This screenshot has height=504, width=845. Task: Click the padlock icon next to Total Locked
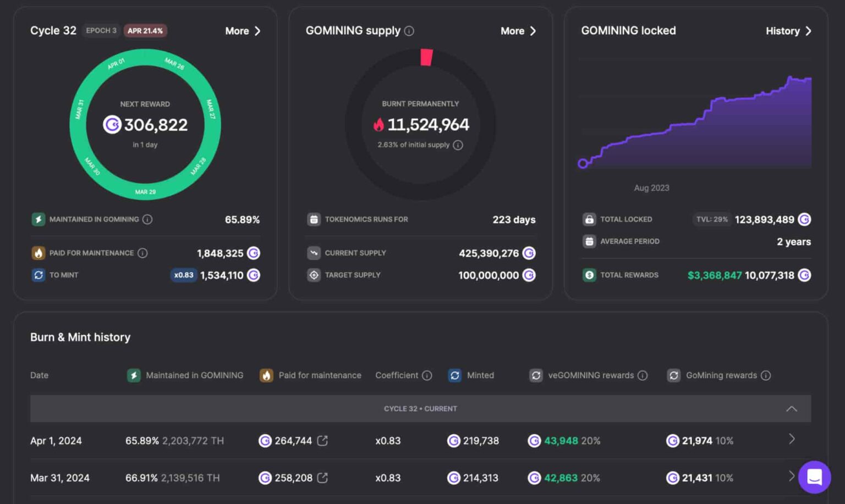(x=589, y=219)
